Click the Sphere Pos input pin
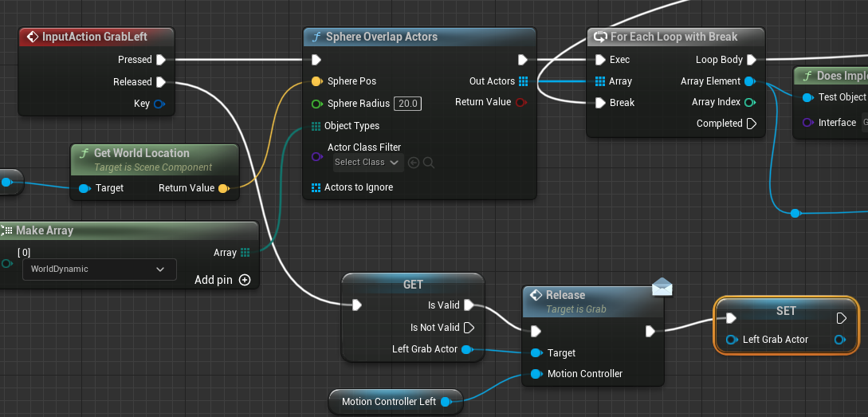868x417 pixels. point(316,81)
